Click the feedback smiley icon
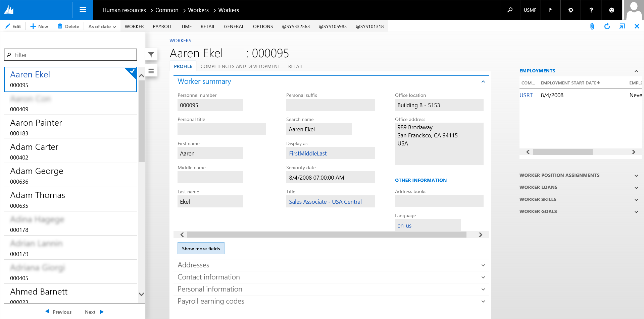 pos(611,10)
